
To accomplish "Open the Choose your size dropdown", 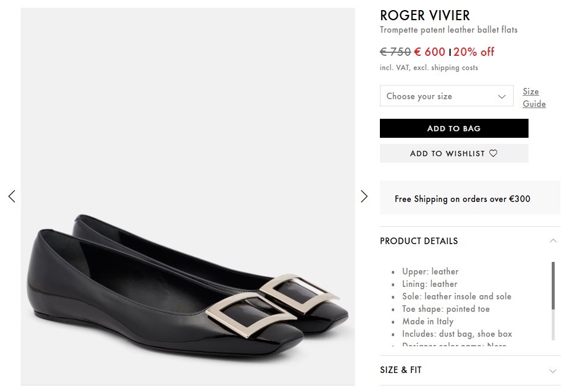I will (x=446, y=96).
